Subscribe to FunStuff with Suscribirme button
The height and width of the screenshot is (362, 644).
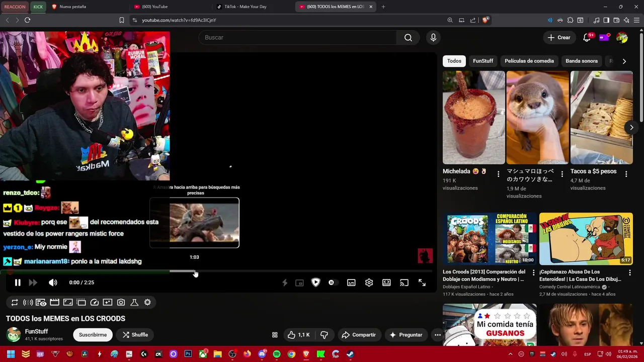93,335
